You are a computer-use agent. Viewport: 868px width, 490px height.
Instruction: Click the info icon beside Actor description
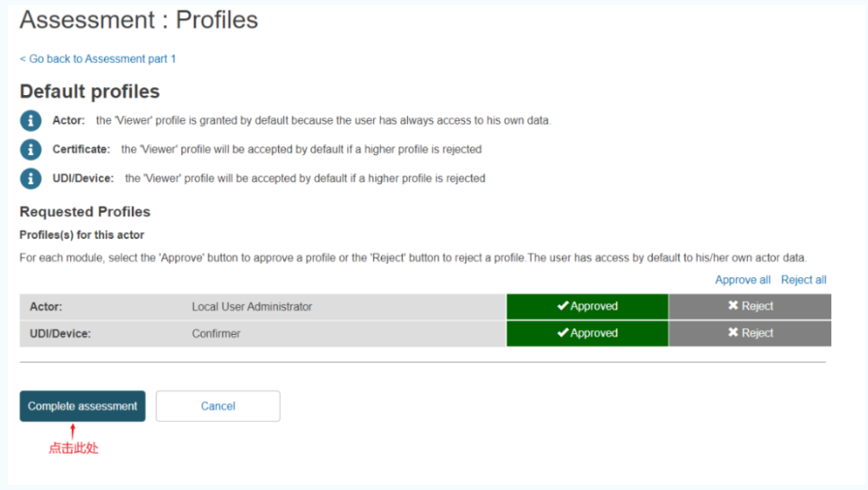point(30,120)
